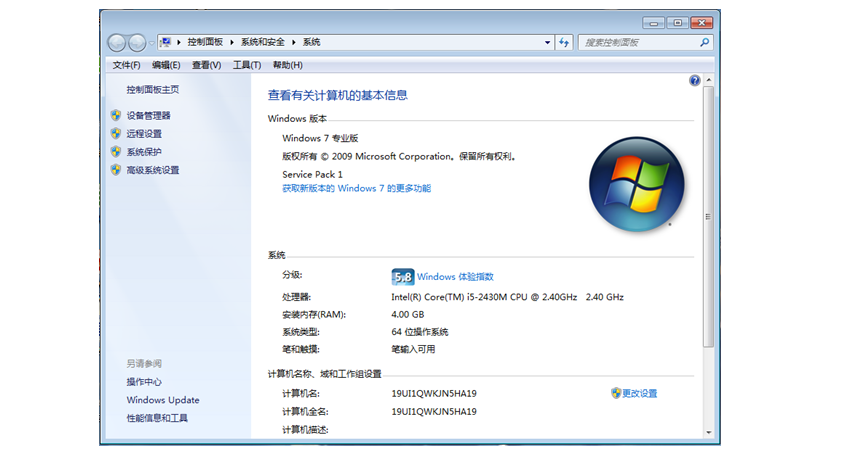Click 19UI1QWKJN5HA19 next to 计算机名
The height and width of the screenshot is (450, 847).
434,394
